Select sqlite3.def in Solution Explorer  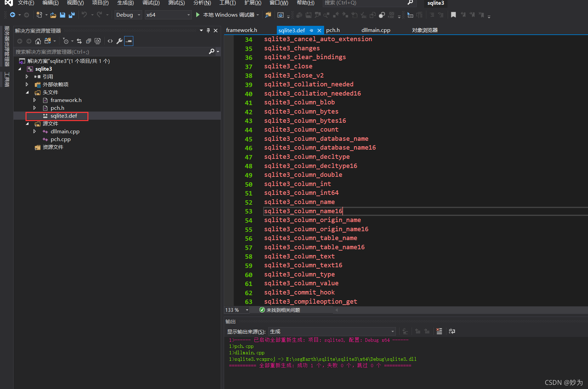click(64, 116)
